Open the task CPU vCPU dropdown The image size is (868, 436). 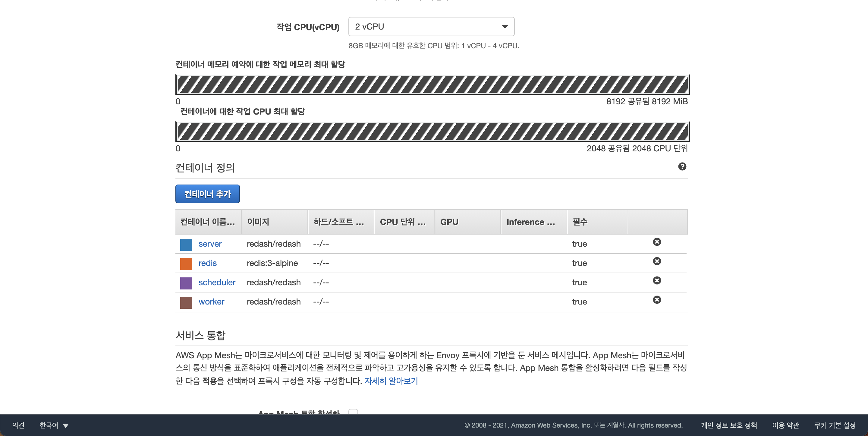click(x=431, y=27)
